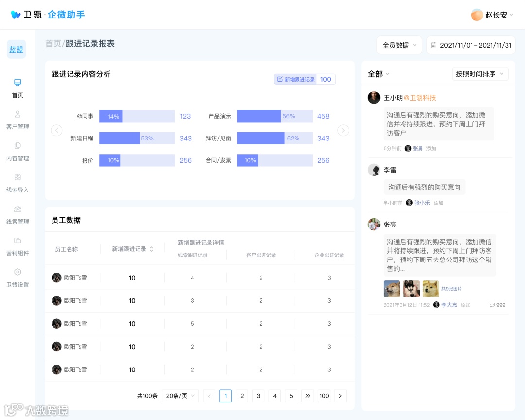
Task: Click 报价 10% progress bar
Action: tap(137, 160)
